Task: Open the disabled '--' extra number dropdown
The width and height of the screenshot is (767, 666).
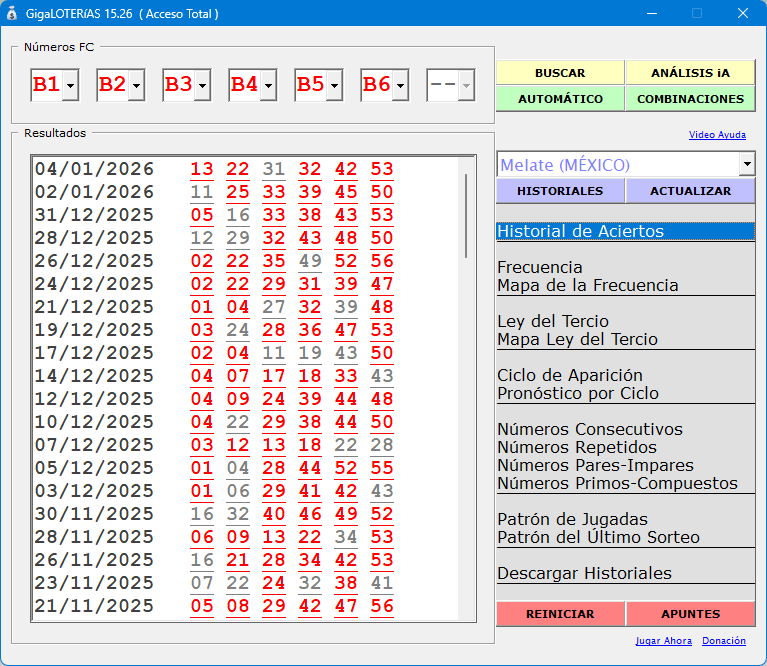Action: click(x=467, y=85)
